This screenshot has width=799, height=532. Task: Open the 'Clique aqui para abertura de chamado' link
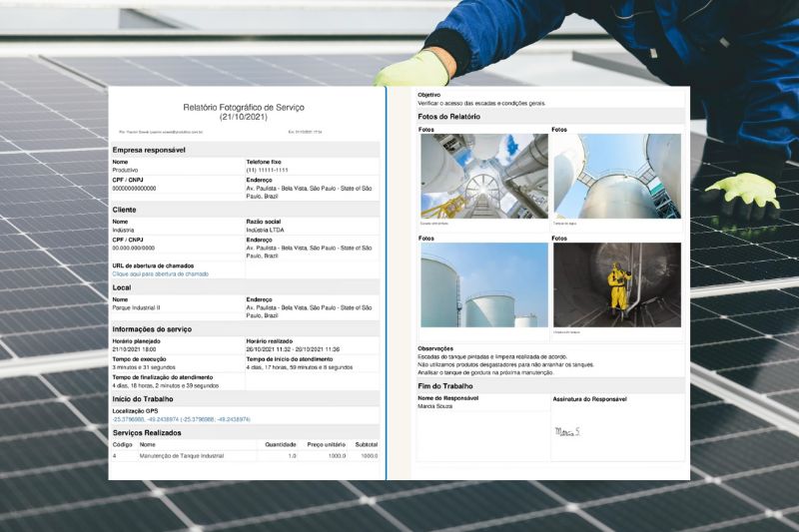[x=161, y=273]
